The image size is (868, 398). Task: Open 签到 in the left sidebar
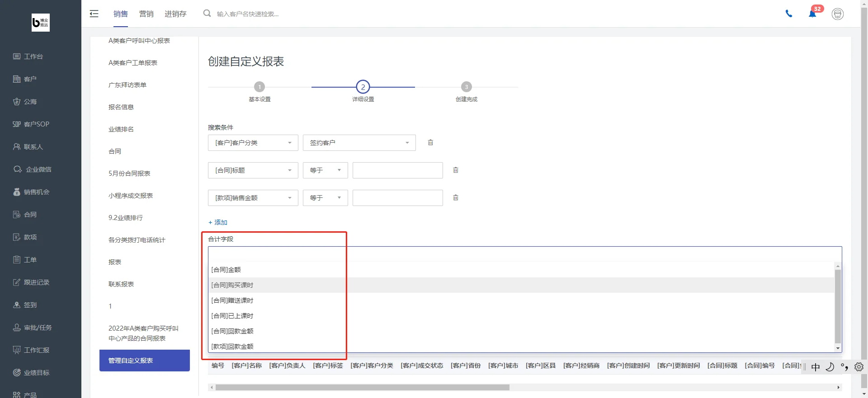[25, 305]
